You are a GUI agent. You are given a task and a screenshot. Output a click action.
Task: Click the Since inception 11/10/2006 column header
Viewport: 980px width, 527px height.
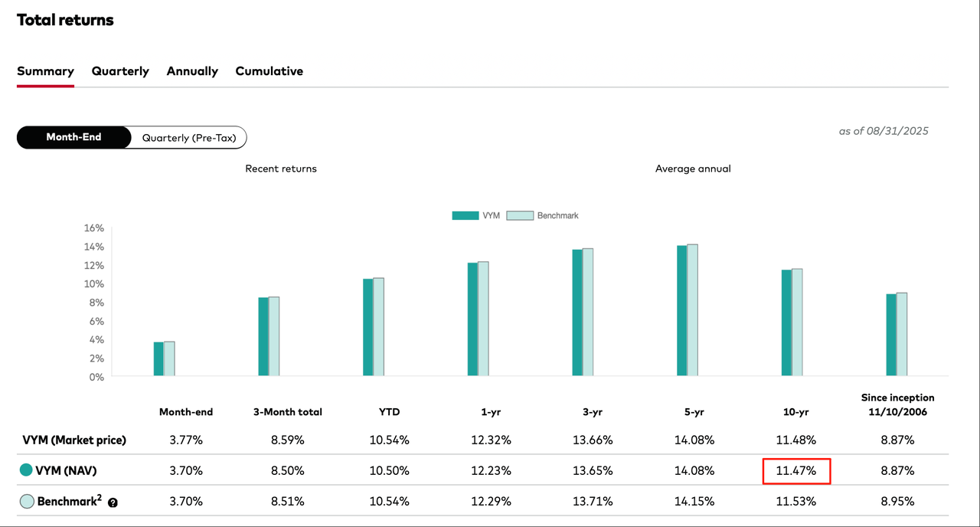pyautogui.click(x=897, y=404)
